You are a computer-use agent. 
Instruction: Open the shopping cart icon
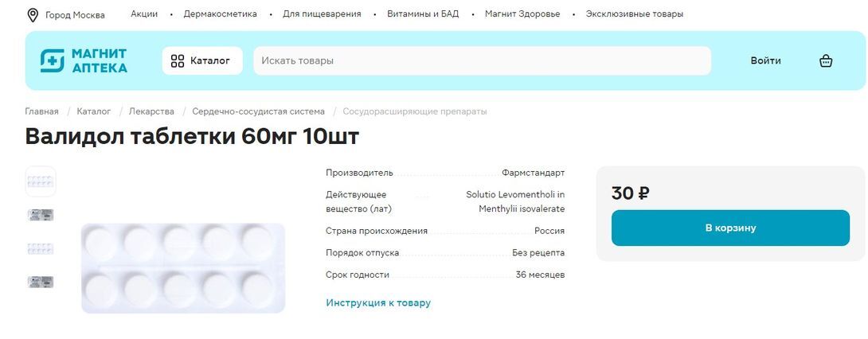click(x=826, y=60)
